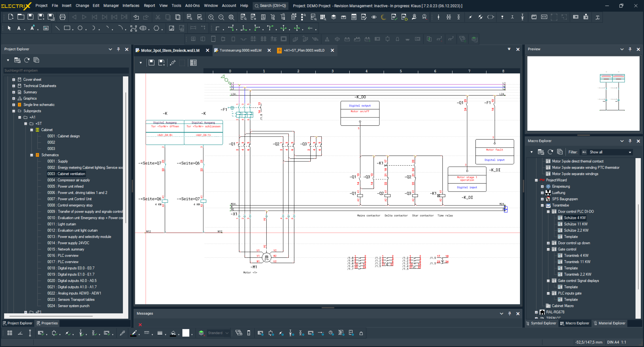Open the Symbol Explorer tab
Viewport: 644px width, 347px height.
541,323
